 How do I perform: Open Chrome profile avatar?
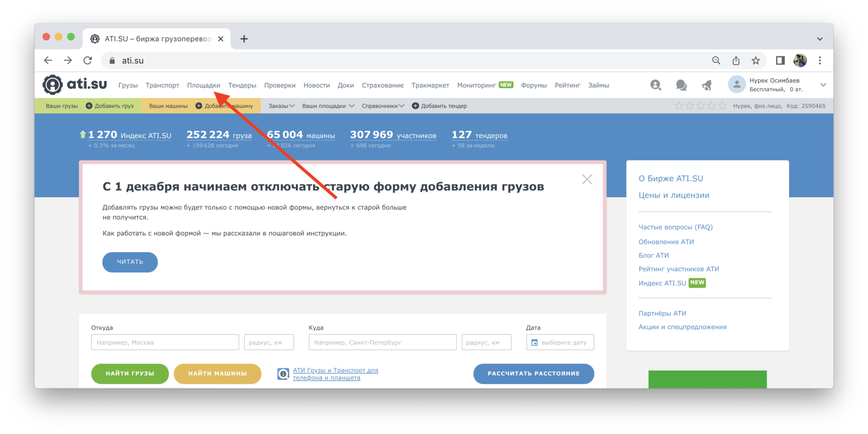tap(800, 60)
